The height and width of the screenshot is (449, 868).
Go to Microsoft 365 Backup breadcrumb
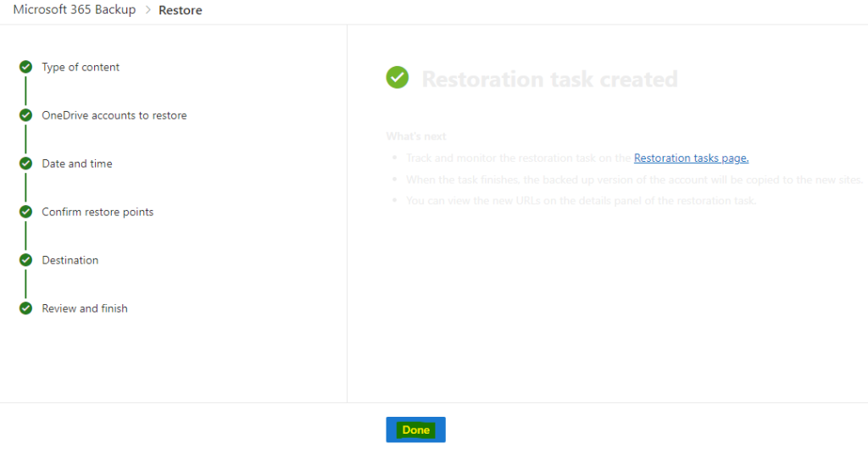click(75, 10)
